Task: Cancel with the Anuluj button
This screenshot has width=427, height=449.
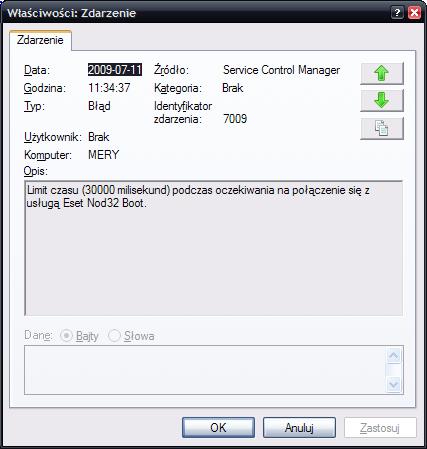Action: (x=299, y=428)
